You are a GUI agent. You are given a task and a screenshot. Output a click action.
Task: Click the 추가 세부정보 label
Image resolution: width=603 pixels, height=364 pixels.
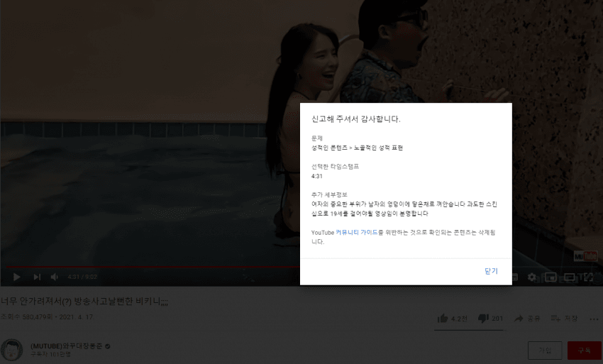click(x=329, y=194)
